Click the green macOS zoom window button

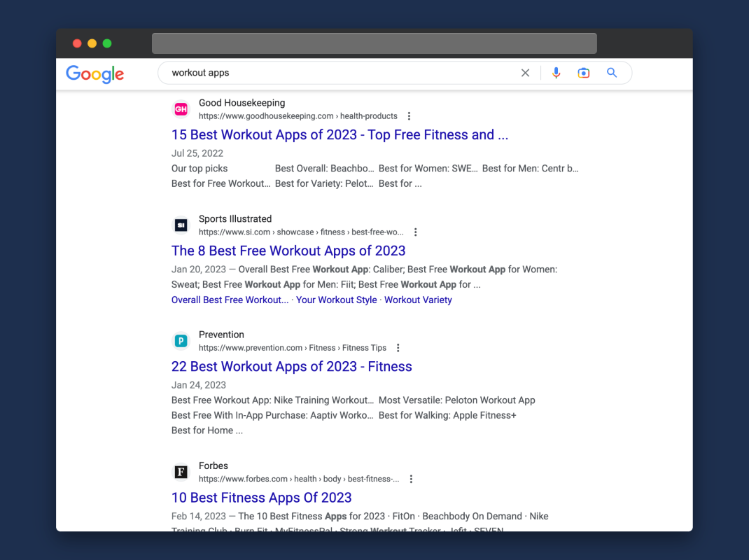107,43
